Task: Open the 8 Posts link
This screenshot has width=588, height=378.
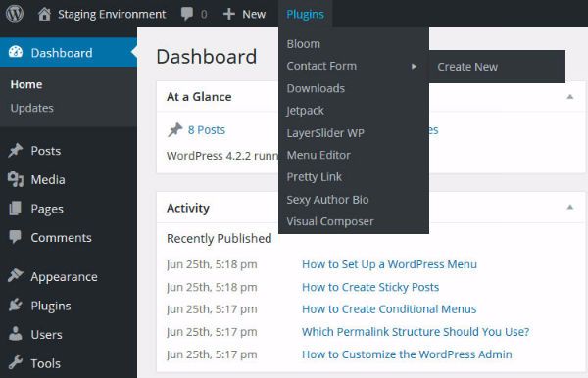Action: click(x=207, y=130)
